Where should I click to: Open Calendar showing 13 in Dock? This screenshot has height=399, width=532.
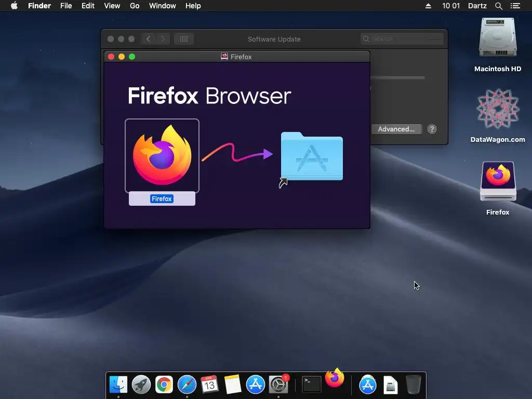(x=209, y=384)
